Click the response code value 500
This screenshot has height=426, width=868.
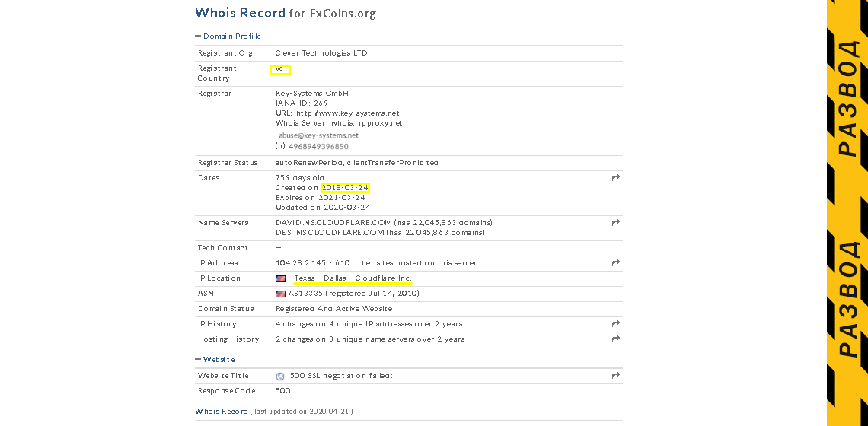click(x=283, y=390)
